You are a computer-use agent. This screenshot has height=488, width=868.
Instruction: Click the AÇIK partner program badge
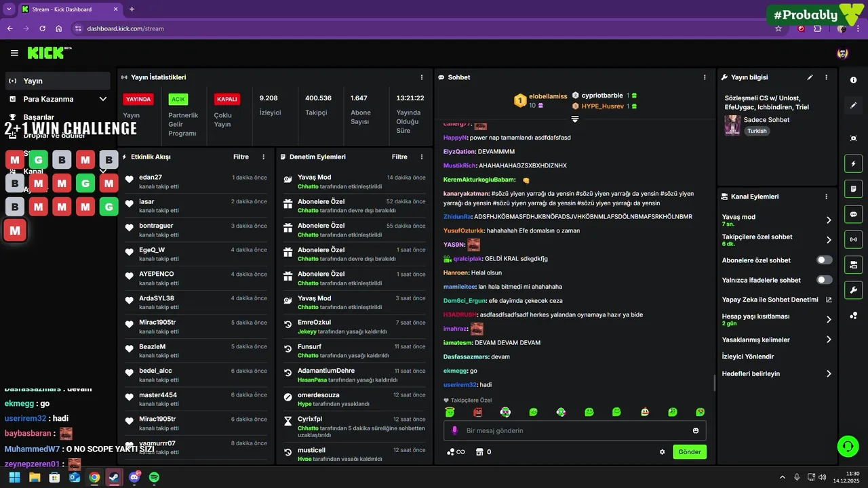pos(178,99)
